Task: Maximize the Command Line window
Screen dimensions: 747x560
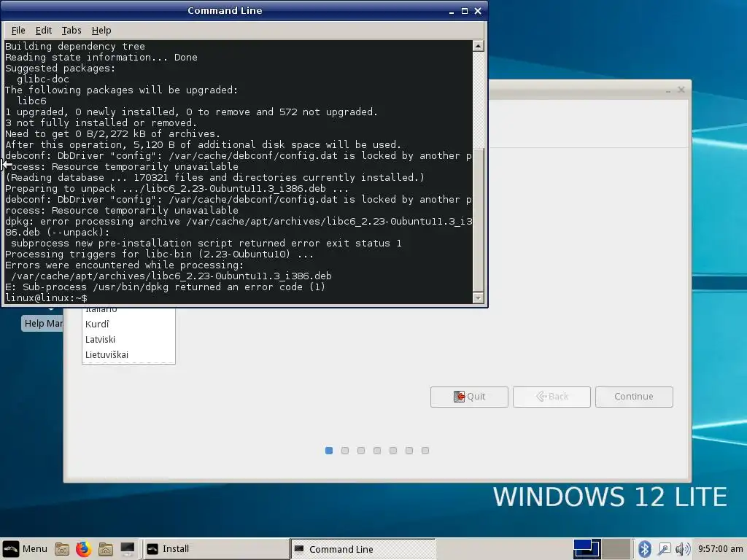Action: pos(465,11)
